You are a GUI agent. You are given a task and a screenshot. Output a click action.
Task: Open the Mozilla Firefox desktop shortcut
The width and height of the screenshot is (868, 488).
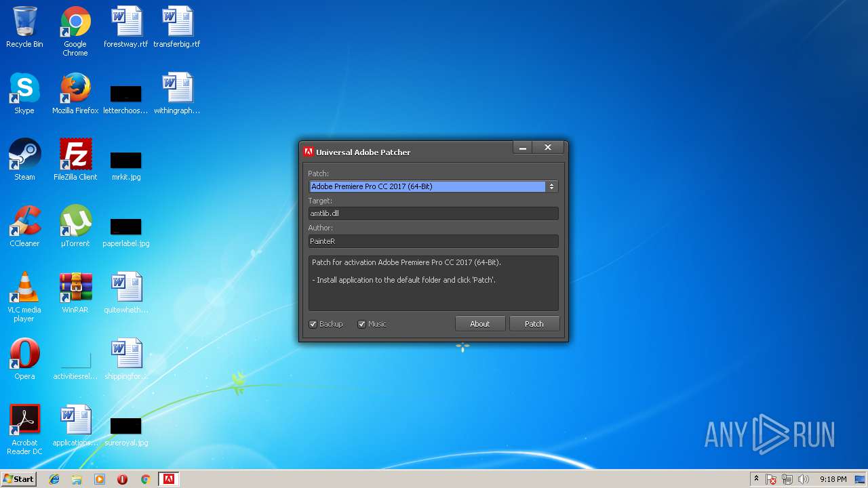pos(75,94)
